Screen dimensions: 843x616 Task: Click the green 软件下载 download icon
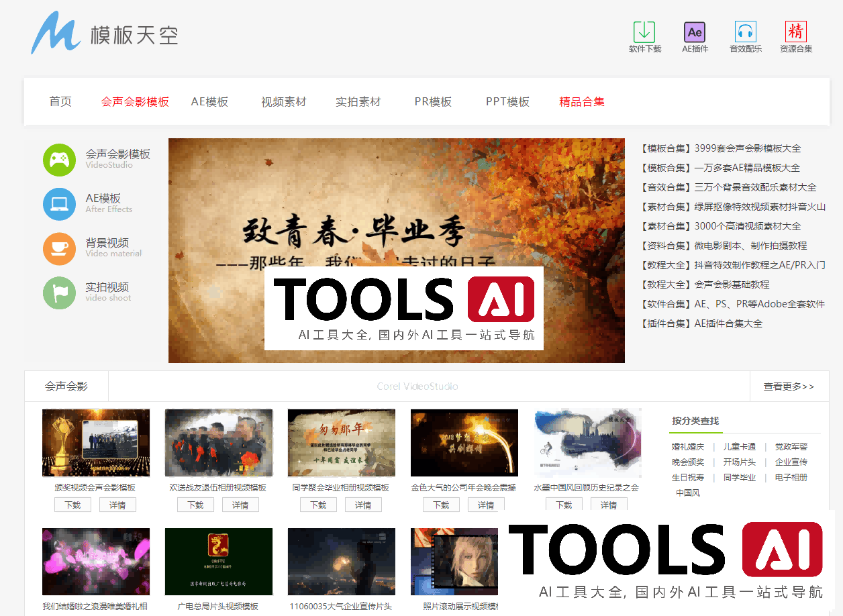tap(644, 32)
